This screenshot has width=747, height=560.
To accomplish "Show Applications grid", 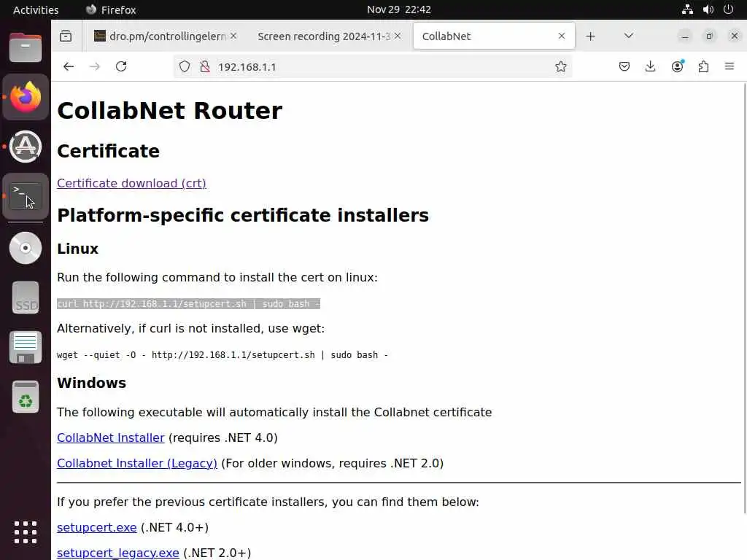I will coord(26,532).
